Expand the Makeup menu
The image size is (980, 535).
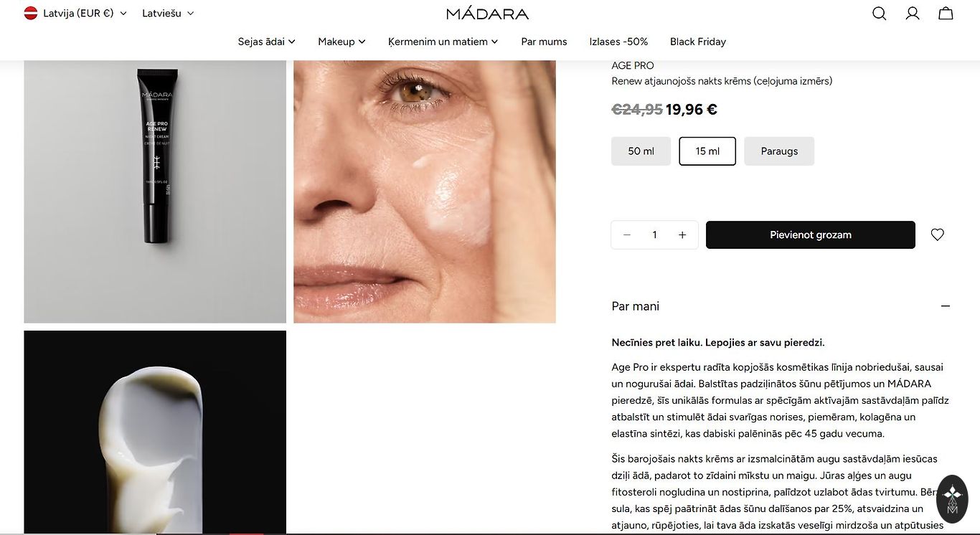click(x=342, y=42)
